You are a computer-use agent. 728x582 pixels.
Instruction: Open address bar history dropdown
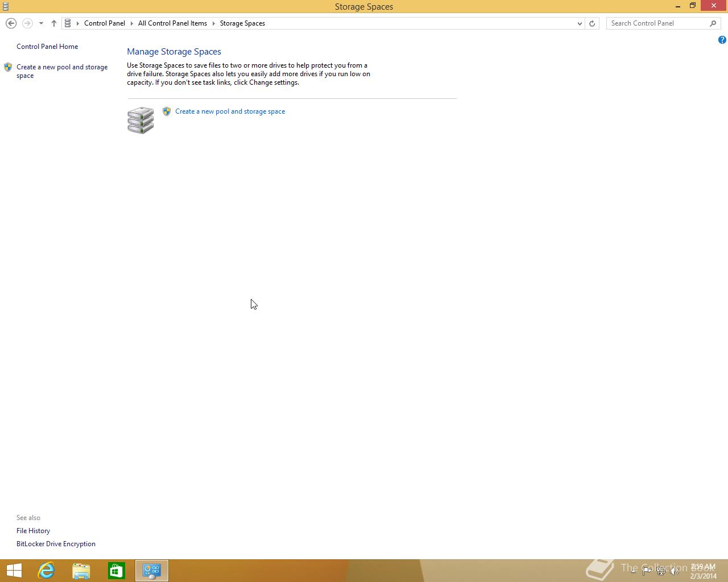pos(580,23)
